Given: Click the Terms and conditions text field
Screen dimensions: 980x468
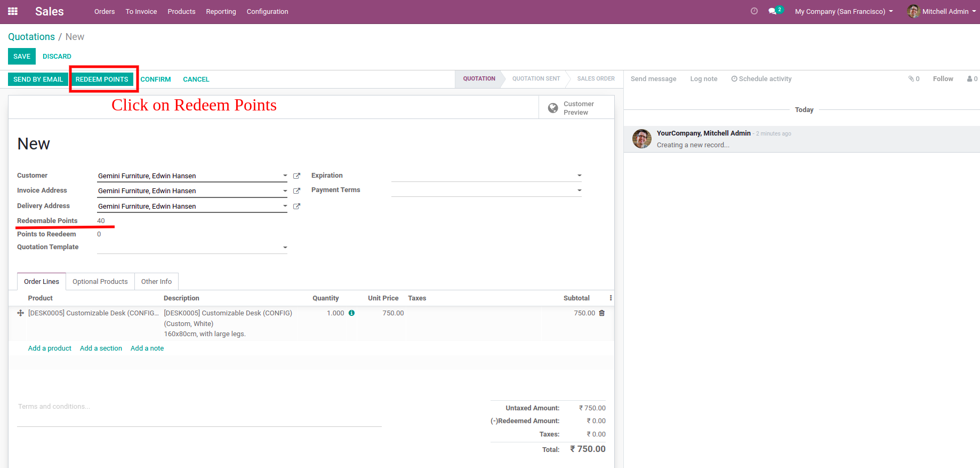Looking at the screenshot, I should (x=199, y=407).
